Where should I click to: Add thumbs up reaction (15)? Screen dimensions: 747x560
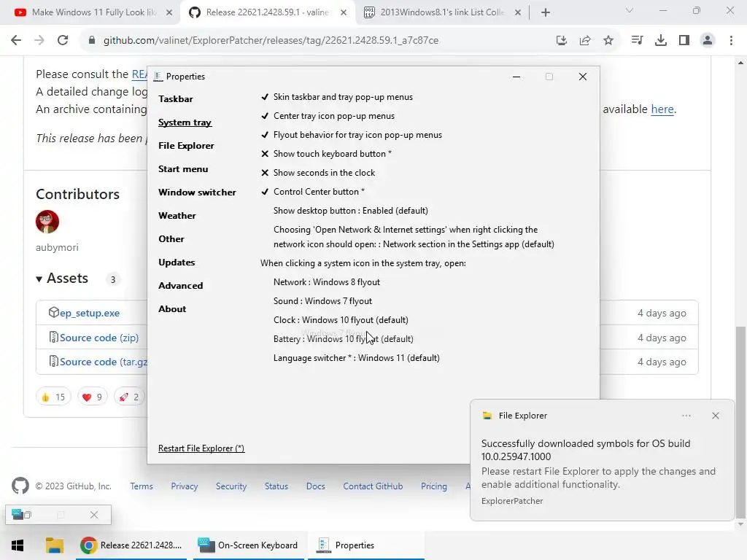click(53, 397)
